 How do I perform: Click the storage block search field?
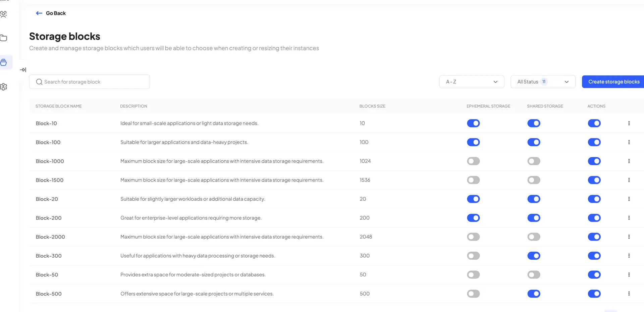(89, 82)
